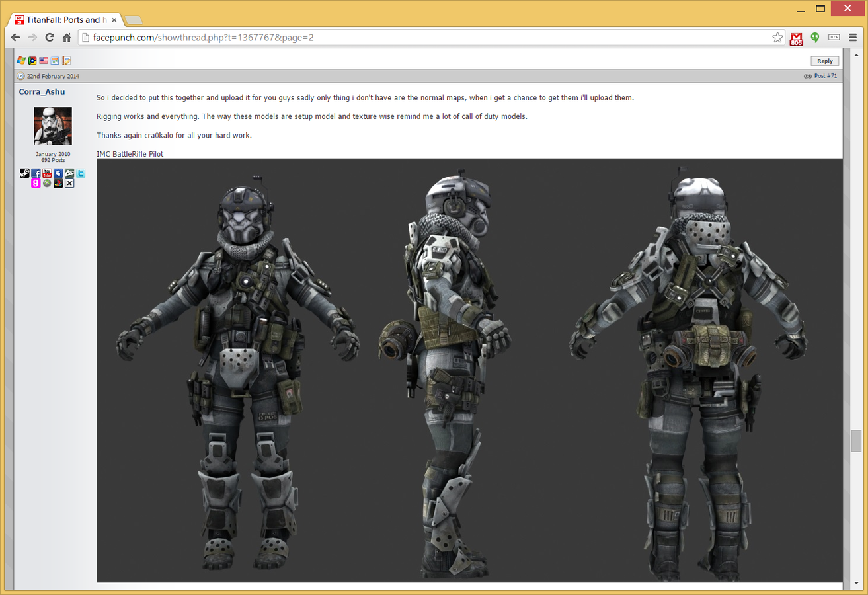868x595 pixels.
Task: Click the IMC BattleRifle Pilot model image
Action: 469,370
